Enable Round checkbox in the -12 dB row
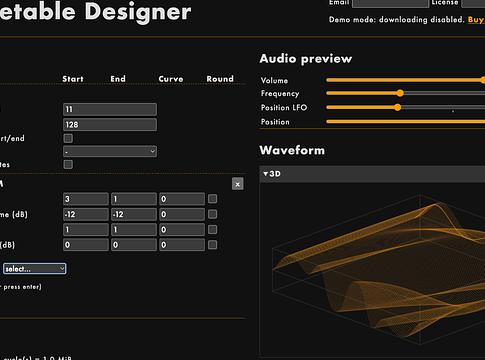The height and width of the screenshot is (360, 485). click(212, 214)
